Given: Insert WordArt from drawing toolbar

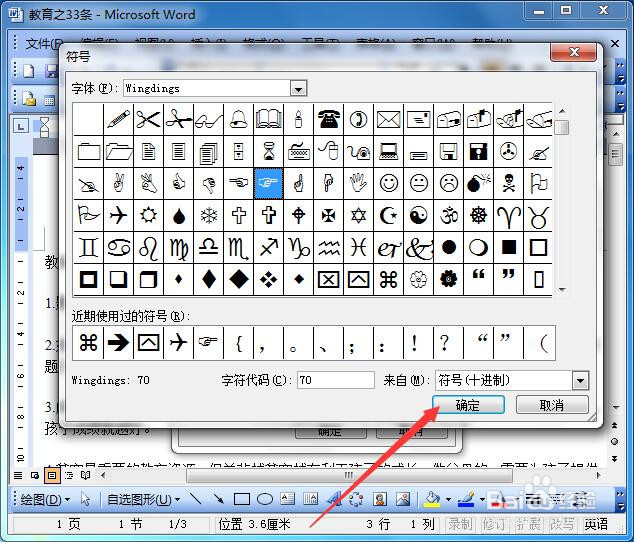Looking at the screenshot, I should coord(334,499).
